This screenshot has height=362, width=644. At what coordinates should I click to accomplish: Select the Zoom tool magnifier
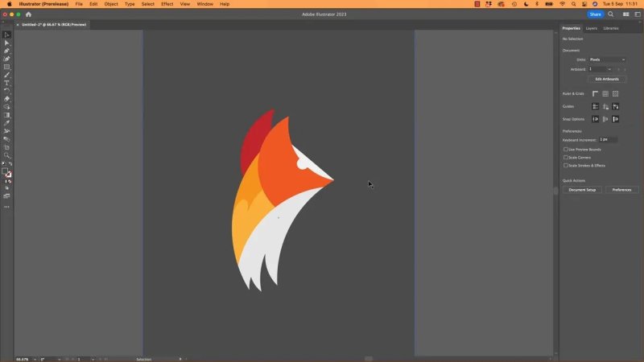pyautogui.click(x=6, y=155)
